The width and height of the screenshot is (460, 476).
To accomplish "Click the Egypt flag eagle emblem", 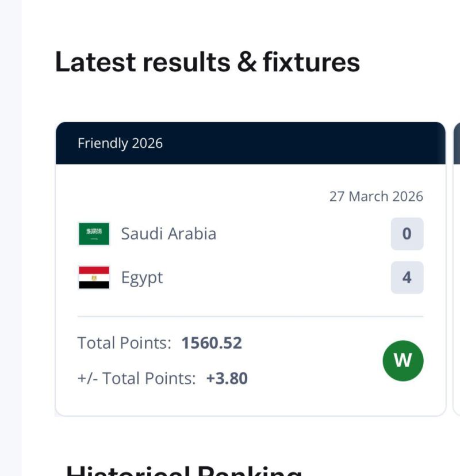I will point(94,277).
